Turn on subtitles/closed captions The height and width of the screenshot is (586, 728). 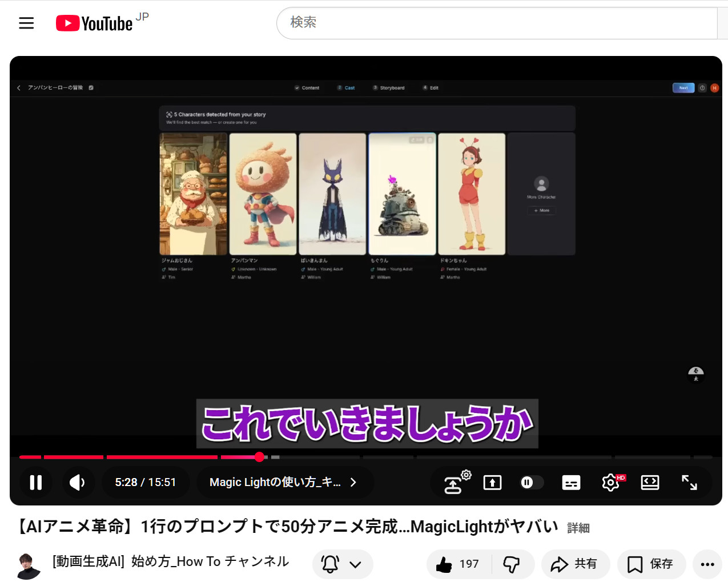[x=571, y=483]
